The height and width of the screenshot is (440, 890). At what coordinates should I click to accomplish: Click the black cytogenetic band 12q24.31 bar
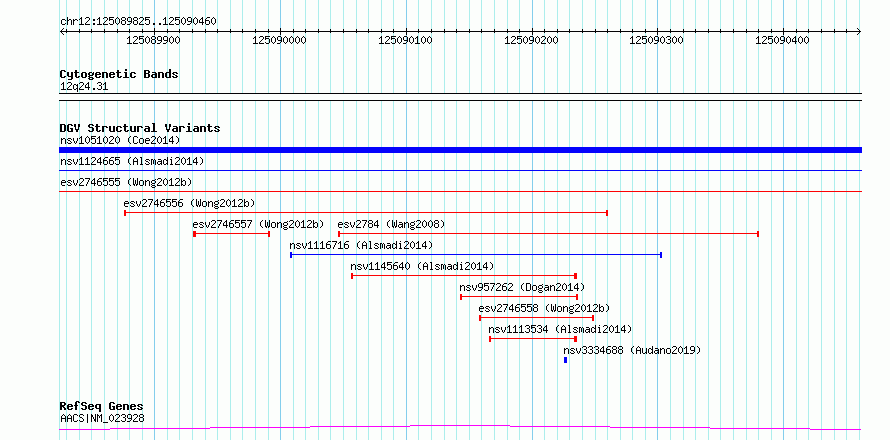460,97
